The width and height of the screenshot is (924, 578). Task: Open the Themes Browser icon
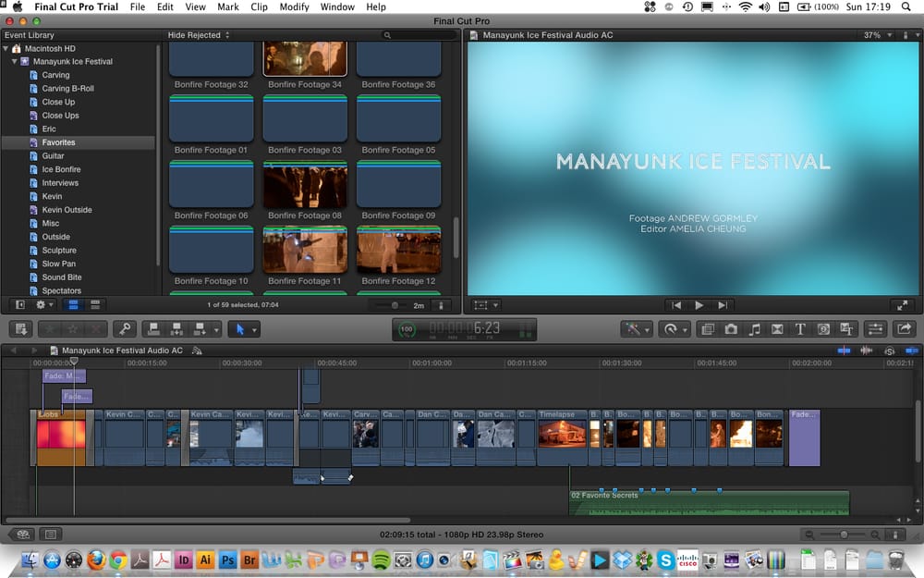846,329
